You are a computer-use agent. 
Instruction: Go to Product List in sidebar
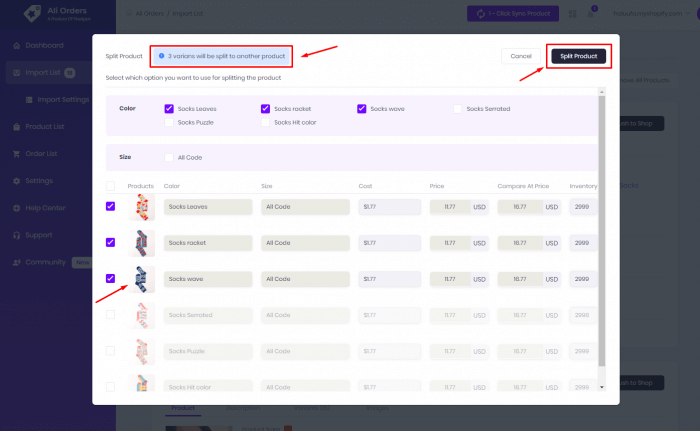coord(45,127)
